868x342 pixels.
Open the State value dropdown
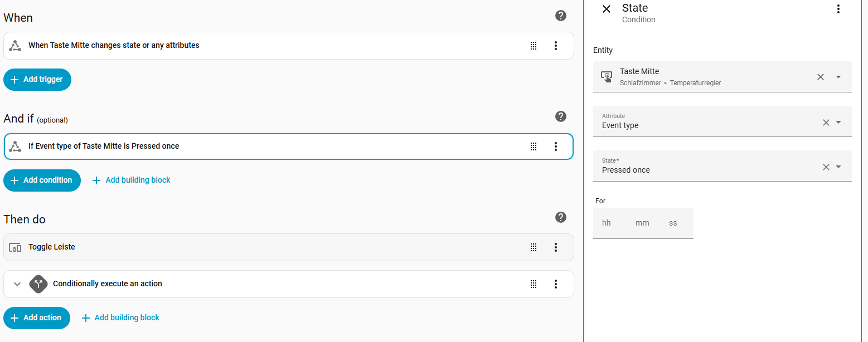click(838, 167)
